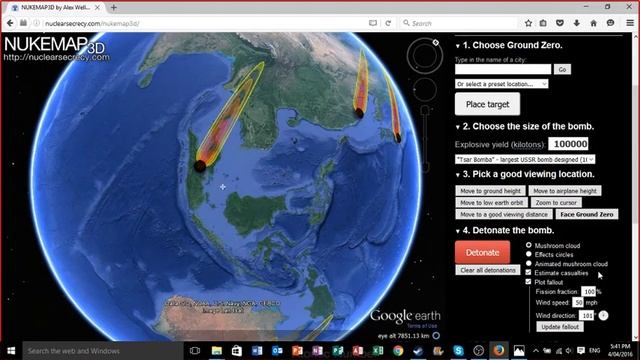Click the Update fallout button
Image resolution: width=640 pixels, height=360 pixels.
pyautogui.click(x=560, y=327)
